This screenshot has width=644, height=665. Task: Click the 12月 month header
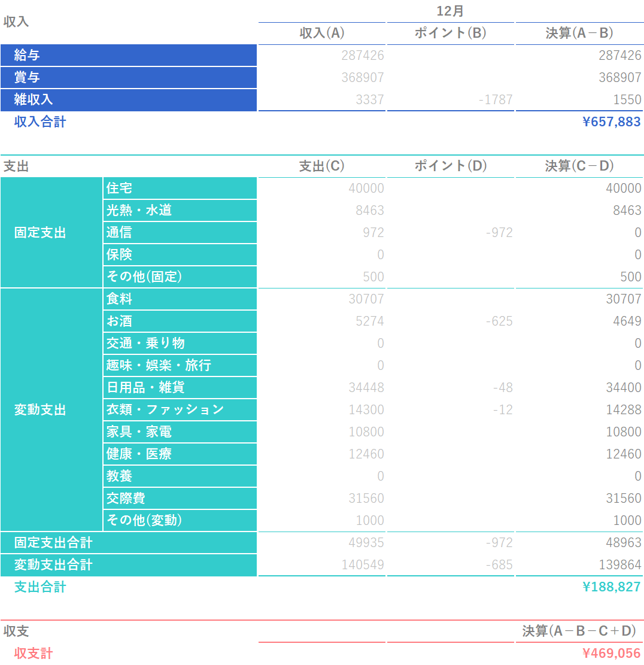[450, 11]
